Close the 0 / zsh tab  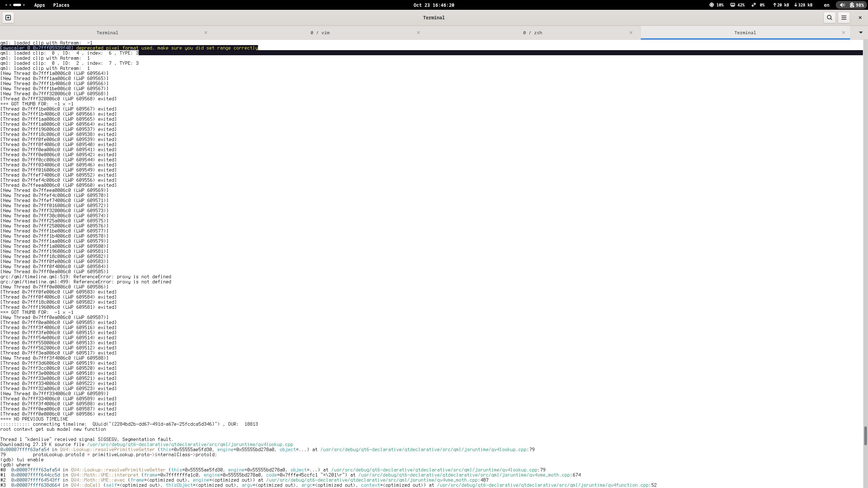click(631, 33)
